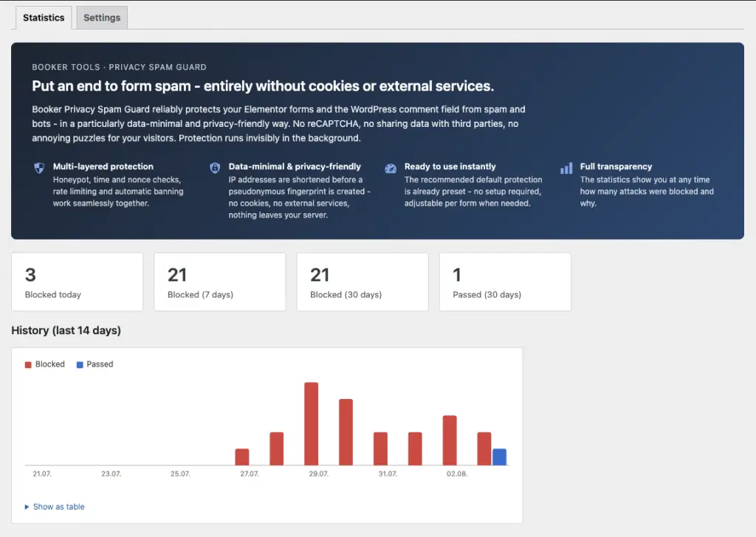Click the red bar above 27.07.
This screenshot has height=537, width=756.
click(242, 457)
